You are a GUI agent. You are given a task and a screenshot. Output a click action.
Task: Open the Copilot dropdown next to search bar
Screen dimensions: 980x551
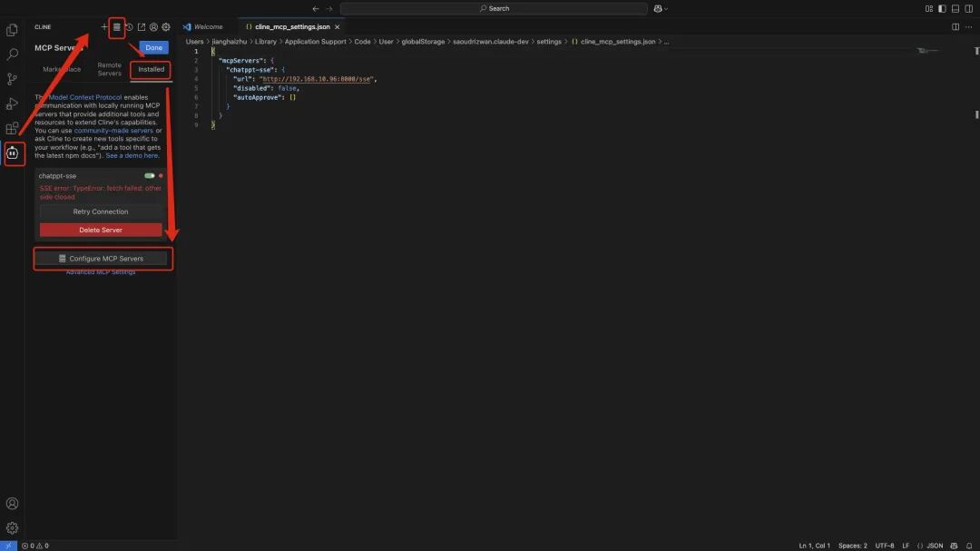point(660,8)
